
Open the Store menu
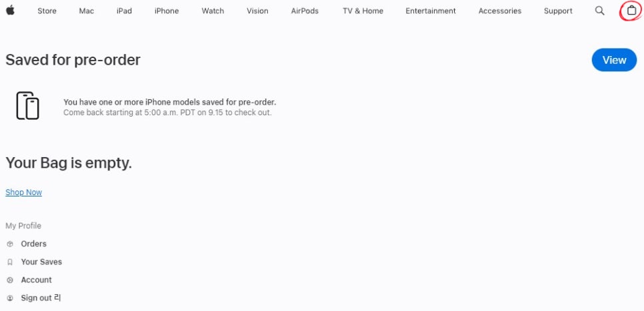[47, 11]
